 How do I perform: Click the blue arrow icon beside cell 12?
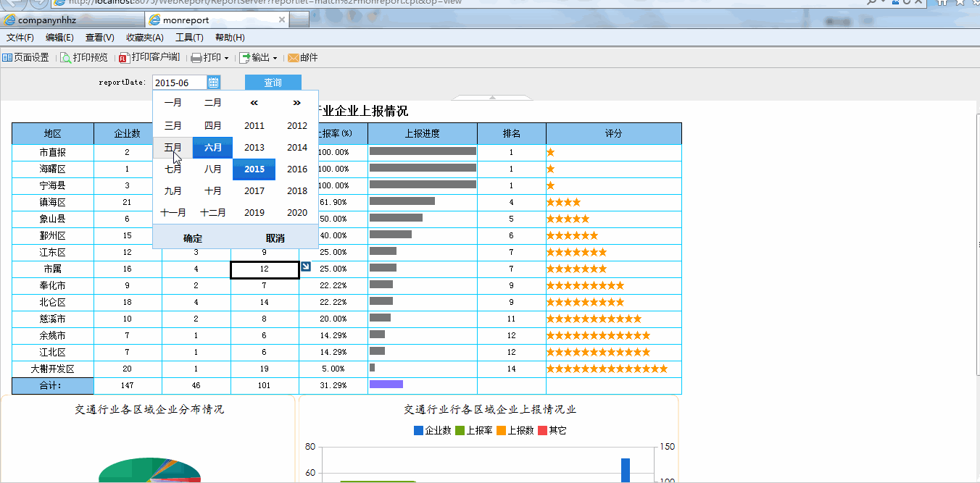[306, 267]
